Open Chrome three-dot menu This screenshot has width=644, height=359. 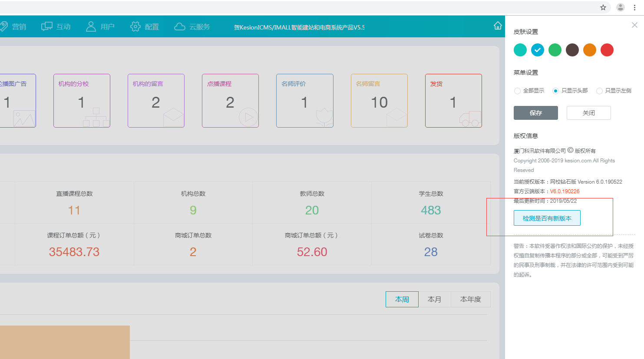pyautogui.click(x=634, y=7)
